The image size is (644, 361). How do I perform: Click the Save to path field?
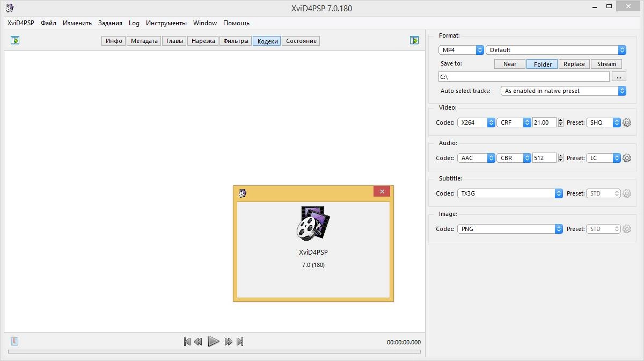[x=524, y=77]
